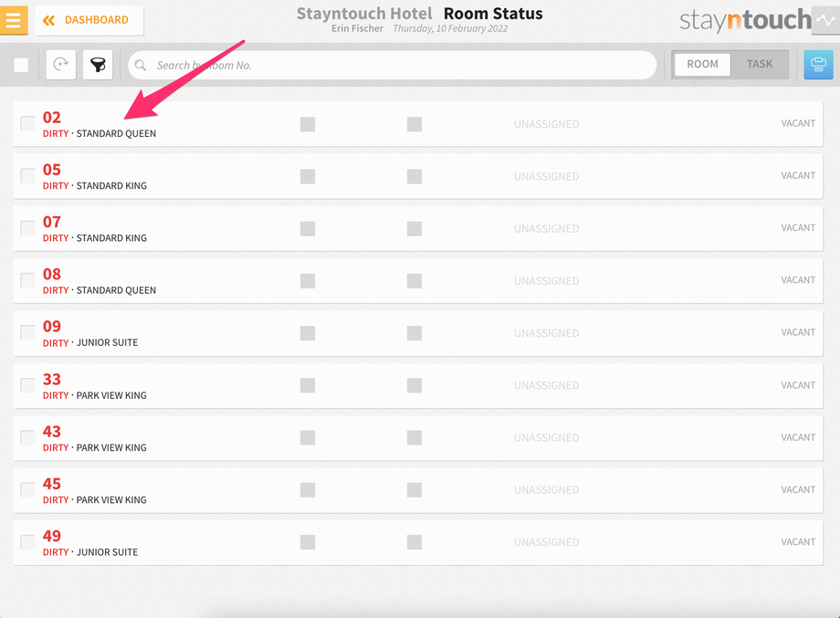Click first gray status box in room 49 row
This screenshot has height=618, width=840.
pyautogui.click(x=308, y=542)
